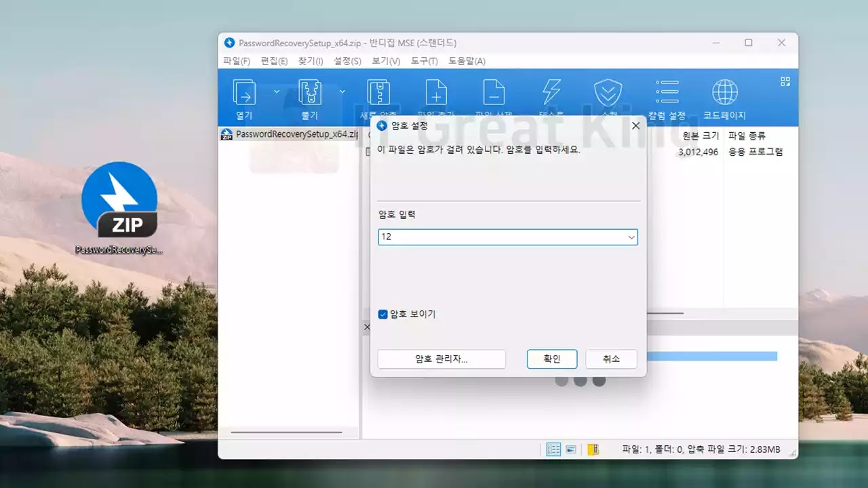
Task: Click the blue progress bar behind dialog
Action: [712, 357]
